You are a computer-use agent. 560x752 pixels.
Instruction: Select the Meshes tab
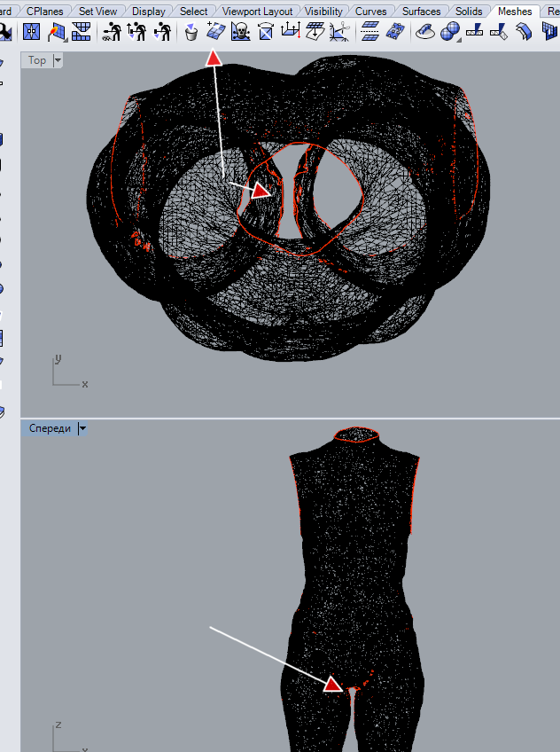click(x=515, y=11)
